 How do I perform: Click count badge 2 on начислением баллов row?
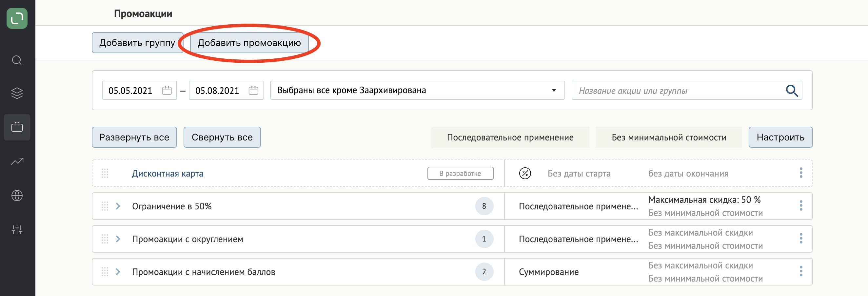click(x=484, y=272)
